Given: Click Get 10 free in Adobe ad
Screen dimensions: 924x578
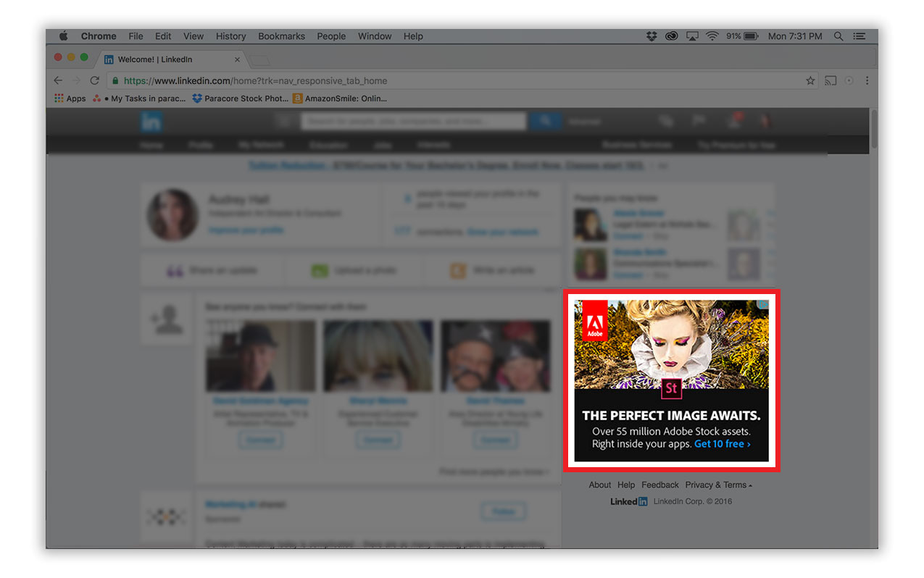Looking at the screenshot, I should [x=723, y=444].
